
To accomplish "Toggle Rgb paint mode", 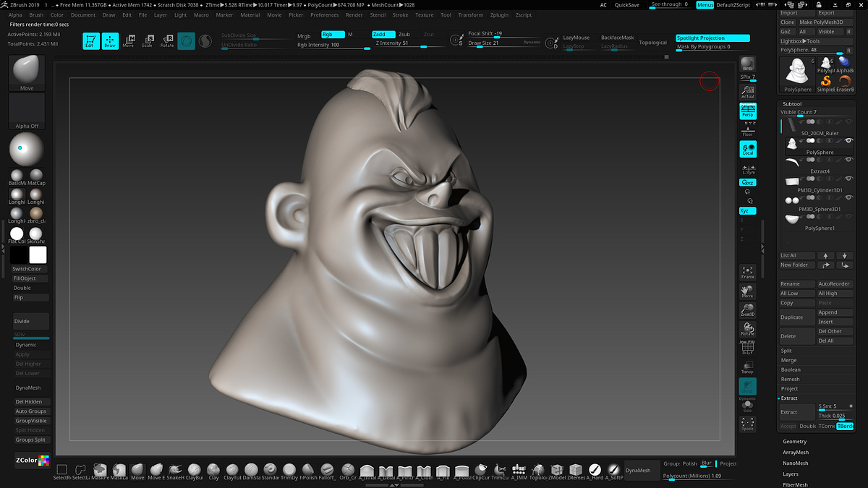I will [x=333, y=34].
